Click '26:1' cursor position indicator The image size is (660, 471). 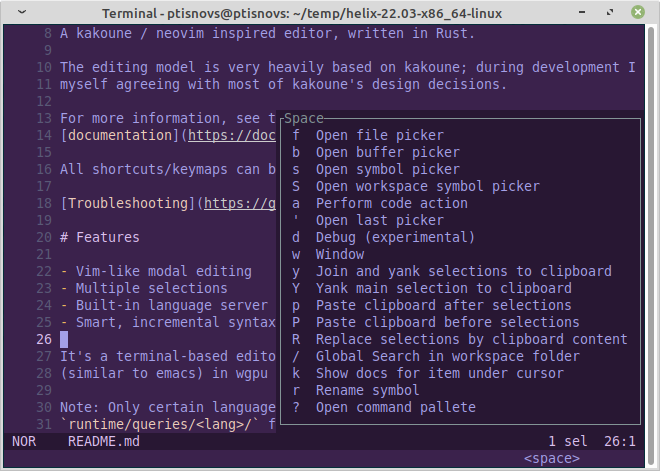tap(620, 442)
